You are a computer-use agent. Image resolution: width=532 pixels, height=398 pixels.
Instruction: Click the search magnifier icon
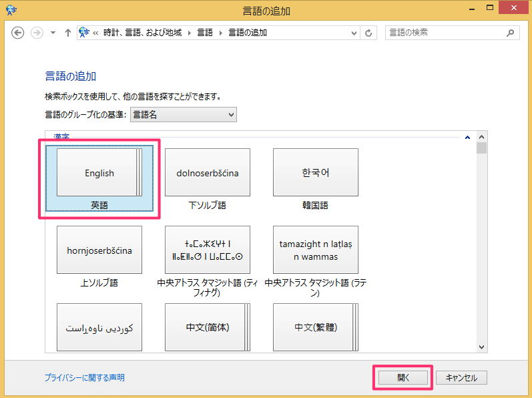point(510,33)
